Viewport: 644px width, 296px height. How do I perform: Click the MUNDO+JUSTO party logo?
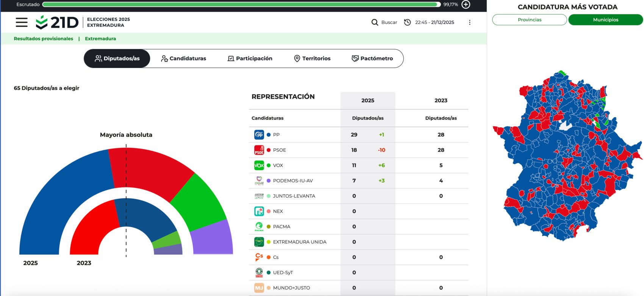[x=259, y=288]
